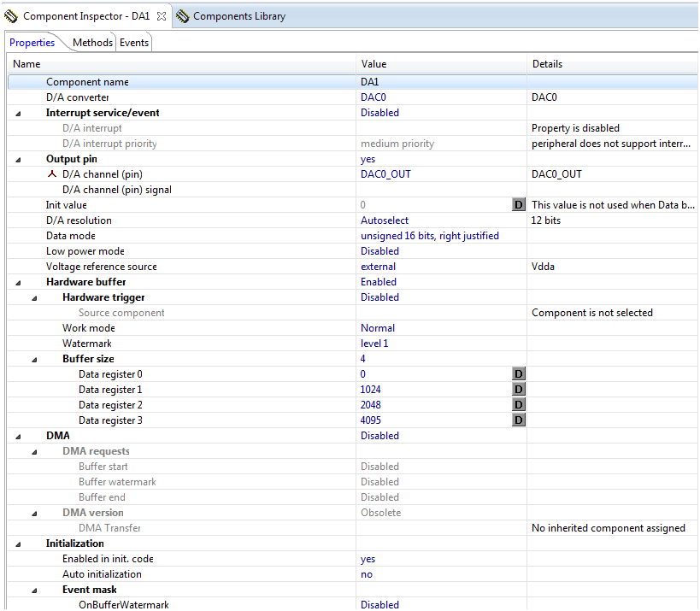Open the Events tab
700x611 pixels.
134,43
